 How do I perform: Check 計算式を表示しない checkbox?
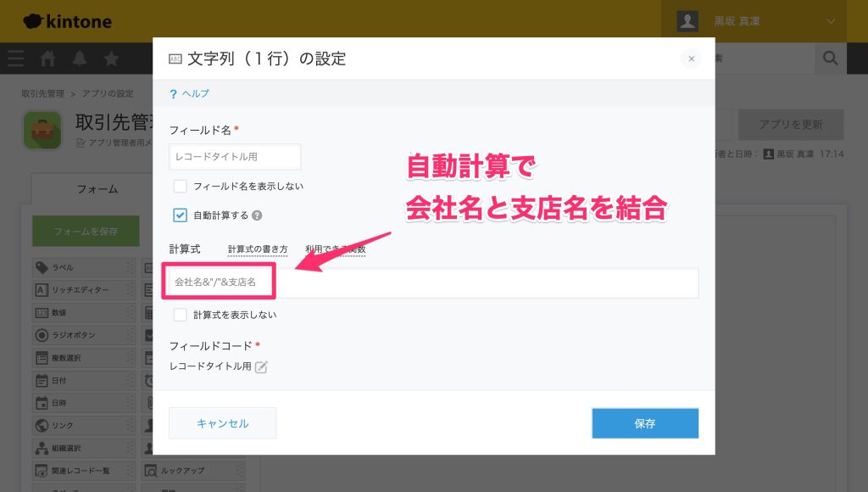[x=180, y=315]
